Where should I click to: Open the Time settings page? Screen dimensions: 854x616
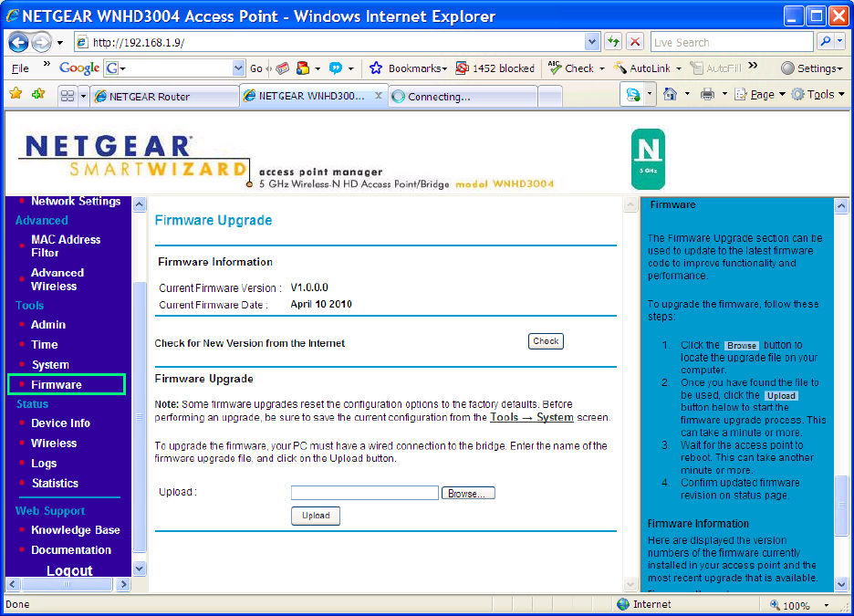pos(44,345)
